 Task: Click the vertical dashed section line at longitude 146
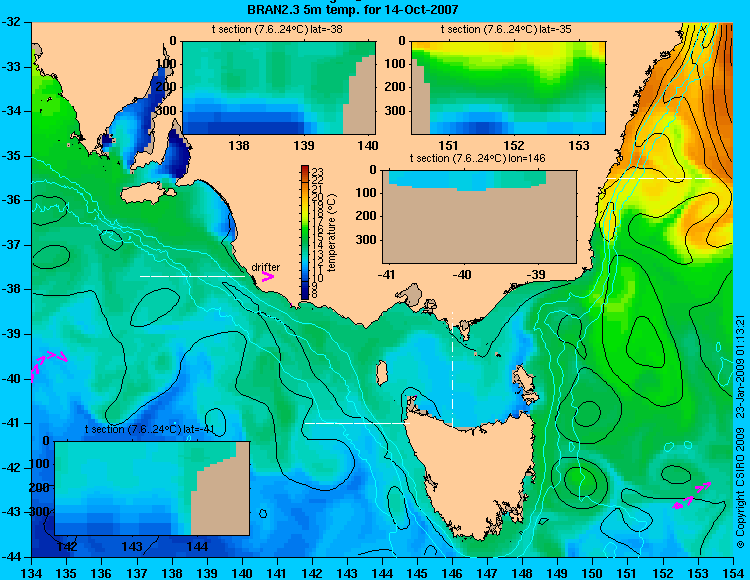[452, 368]
